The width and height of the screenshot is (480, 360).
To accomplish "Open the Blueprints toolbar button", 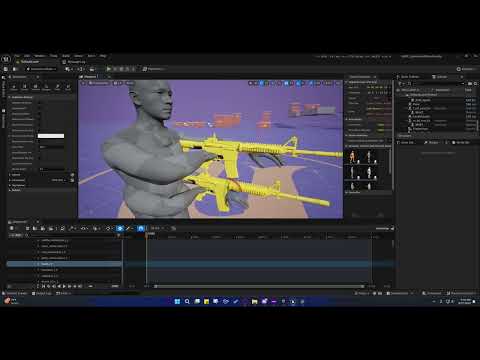I will tap(81, 69).
